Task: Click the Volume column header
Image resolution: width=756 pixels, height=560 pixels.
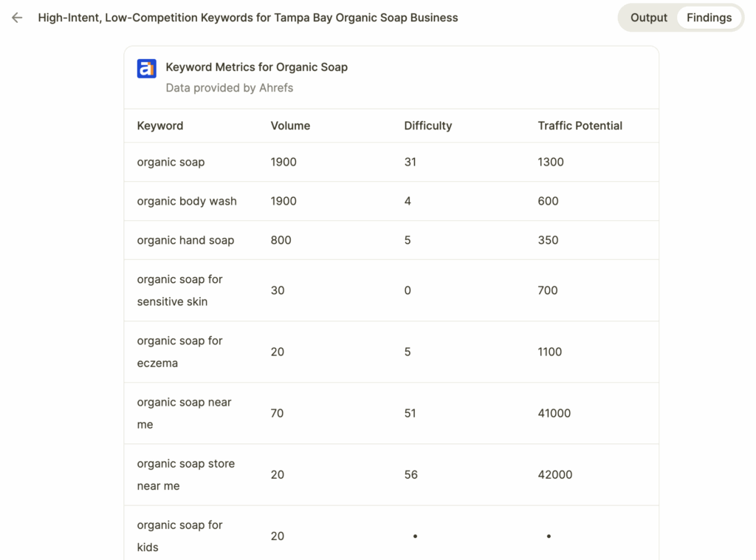Action: coord(290,126)
